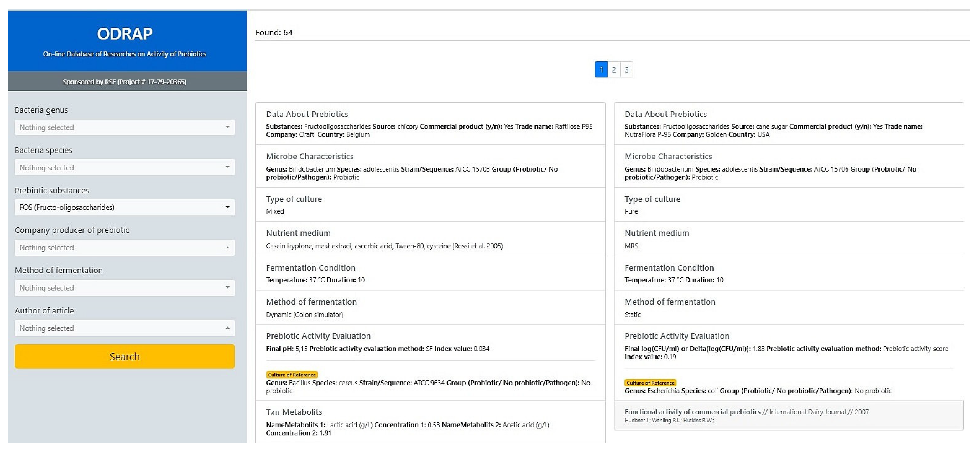Click the Sponsored by RSF project banner

pos(125,82)
